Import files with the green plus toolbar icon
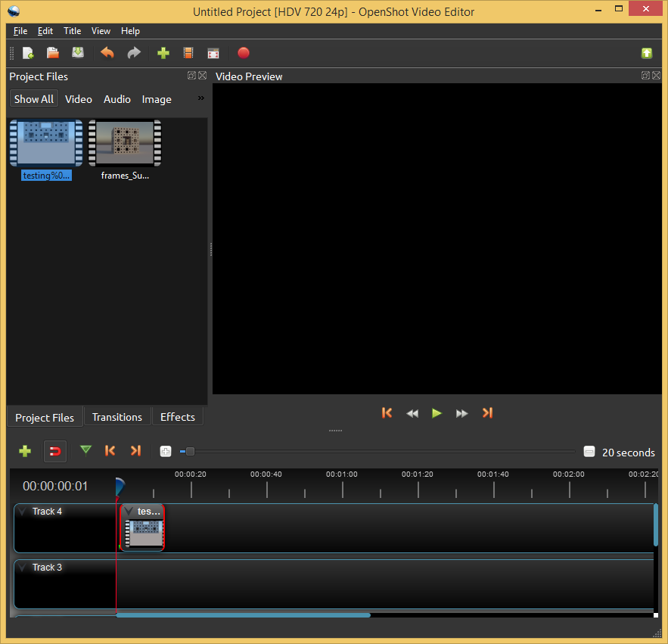 tap(163, 53)
